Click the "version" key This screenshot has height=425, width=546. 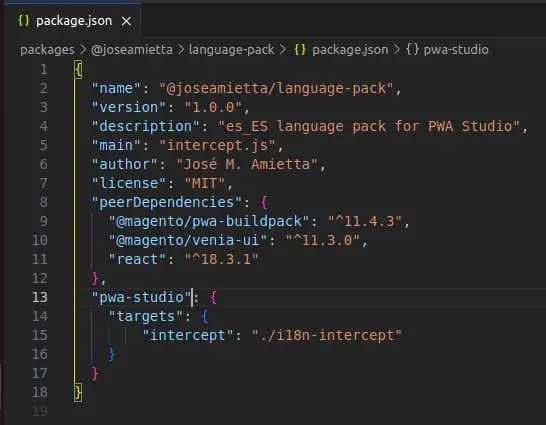pos(128,107)
